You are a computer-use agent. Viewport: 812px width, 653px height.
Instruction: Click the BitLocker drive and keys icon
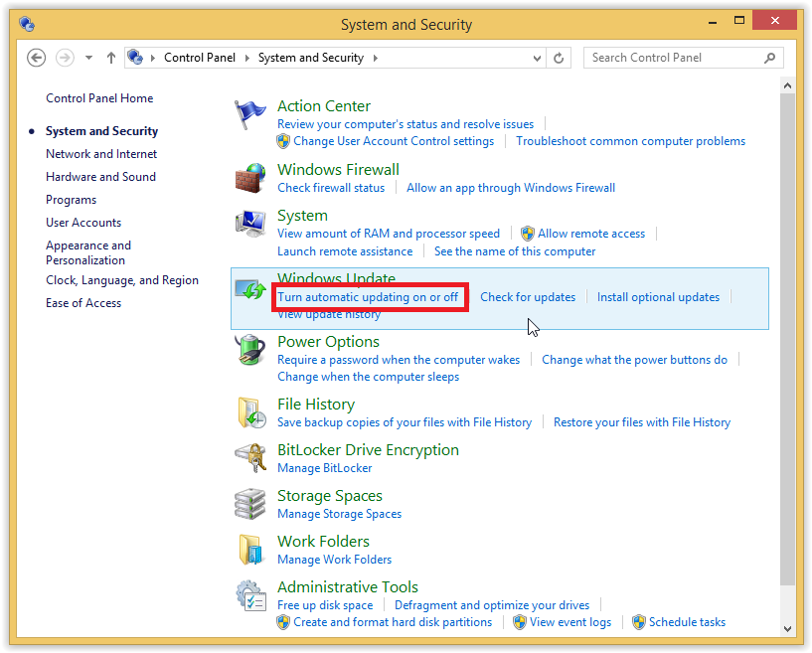(250, 458)
